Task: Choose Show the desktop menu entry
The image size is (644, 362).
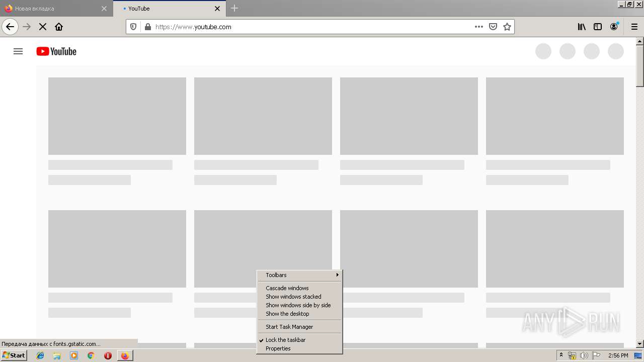Action: click(299, 314)
